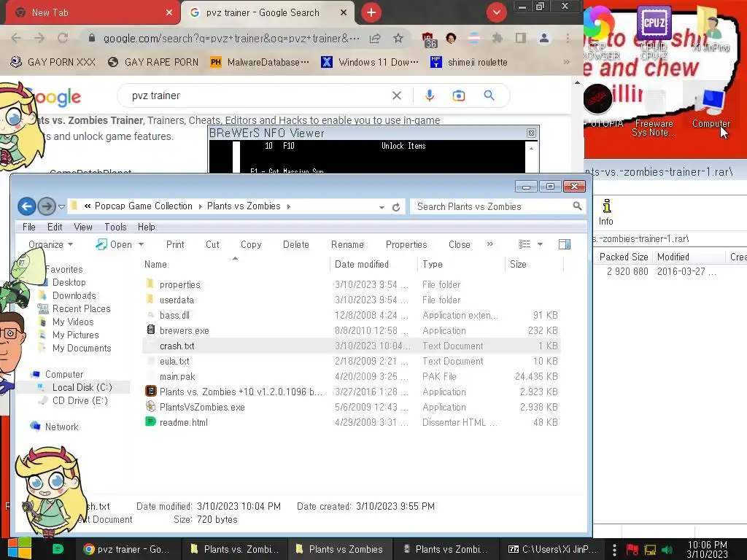The height and width of the screenshot is (560, 747).
Task: Show more toolbar commands chevron in Explorer
Action: [x=489, y=244]
